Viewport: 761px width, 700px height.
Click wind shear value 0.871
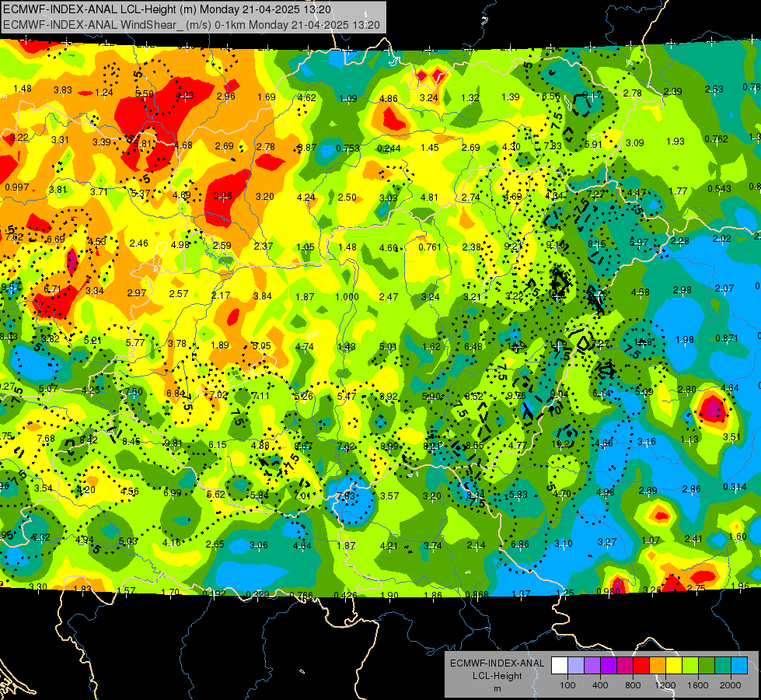[x=727, y=338]
